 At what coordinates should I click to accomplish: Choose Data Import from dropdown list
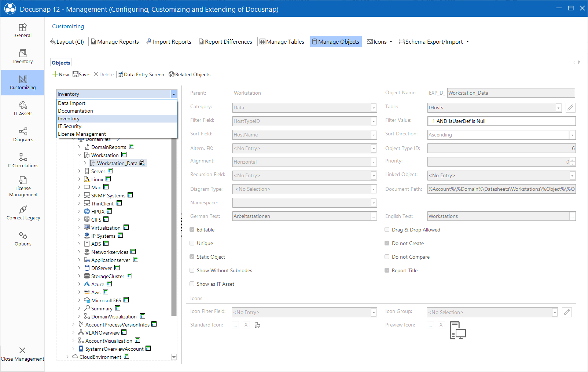pos(117,103)
